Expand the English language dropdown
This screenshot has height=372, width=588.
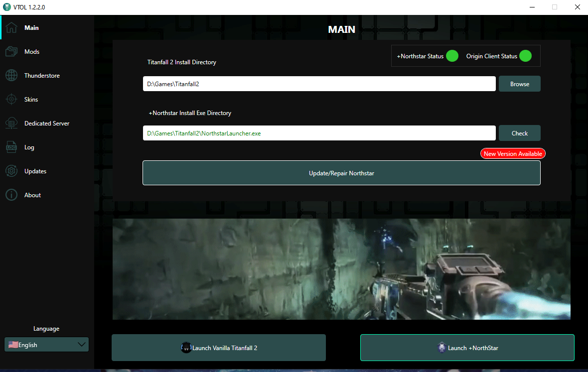click(x=46, y=345)
